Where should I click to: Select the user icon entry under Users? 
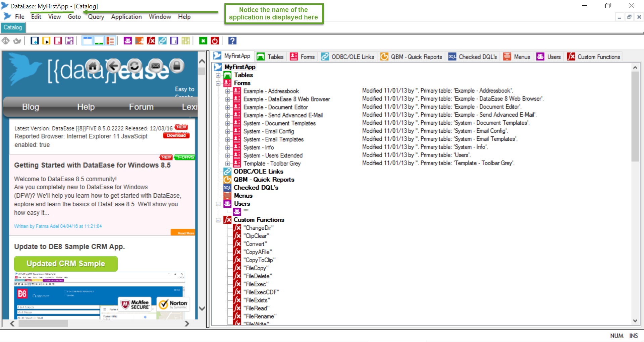click(x=237, y=212)
